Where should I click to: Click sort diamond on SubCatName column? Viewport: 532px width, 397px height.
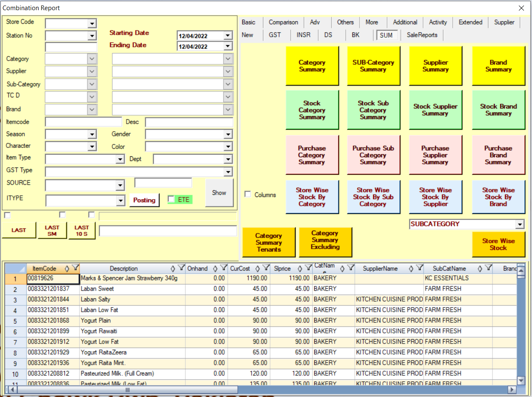(x=480, y=269)
